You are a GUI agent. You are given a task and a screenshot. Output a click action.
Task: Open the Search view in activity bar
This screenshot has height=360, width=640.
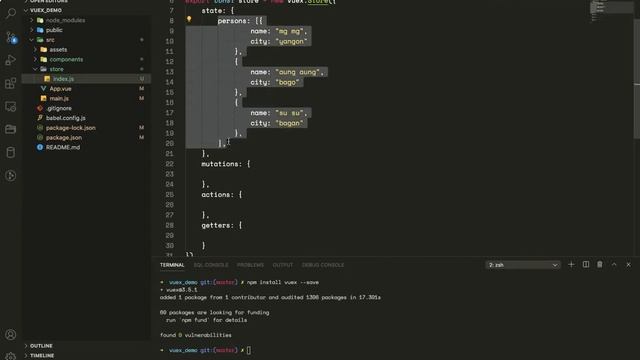tap(11, 13)
